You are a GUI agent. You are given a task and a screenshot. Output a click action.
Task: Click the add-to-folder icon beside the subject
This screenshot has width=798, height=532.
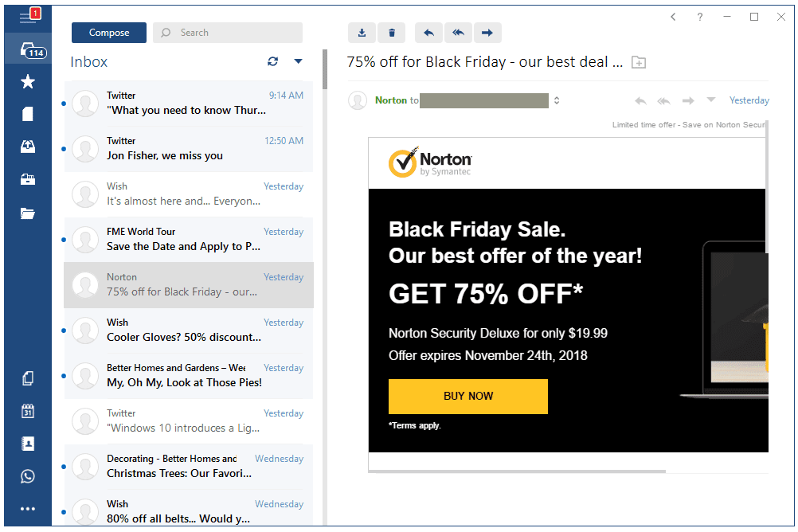(x=638, y=62)
